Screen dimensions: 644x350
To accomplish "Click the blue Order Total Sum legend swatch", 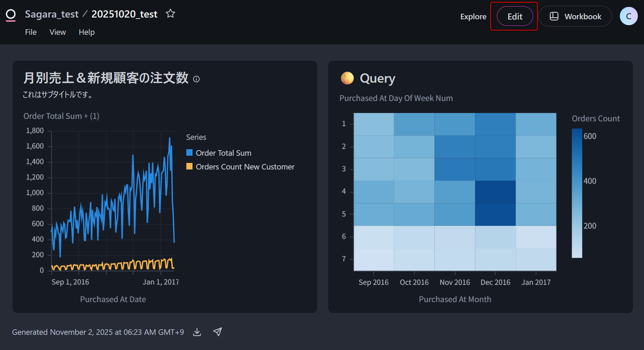I will click(189, 153).
